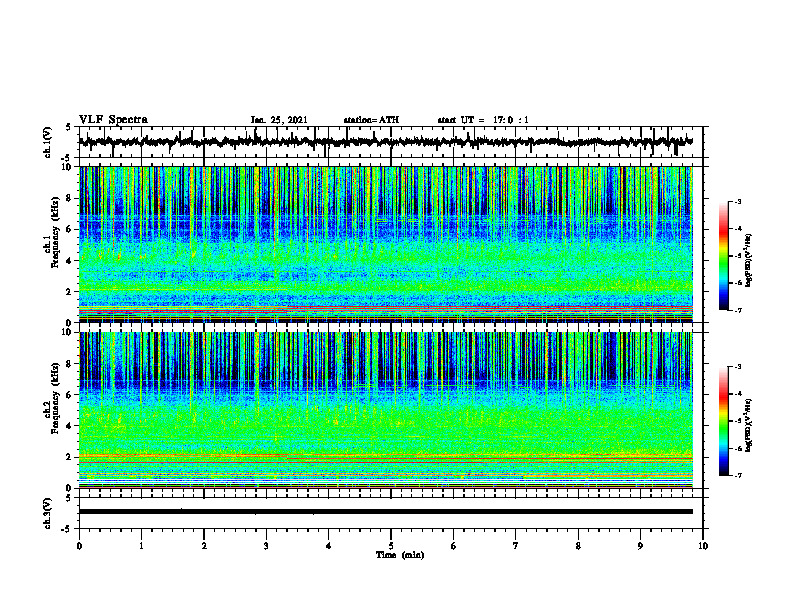Screen dimensions: 792x612
Task: Click the '-3' label on lower color scale
Action: (738, 367)
